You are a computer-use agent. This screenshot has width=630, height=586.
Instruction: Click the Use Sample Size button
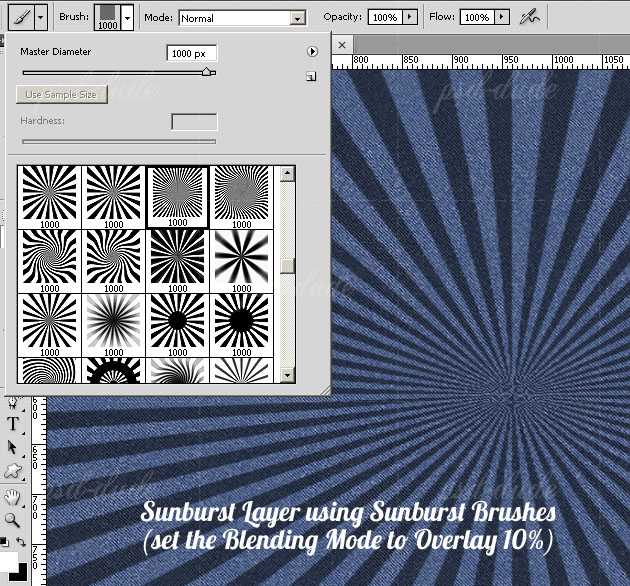pyautogui.click(x=62, y=94)
